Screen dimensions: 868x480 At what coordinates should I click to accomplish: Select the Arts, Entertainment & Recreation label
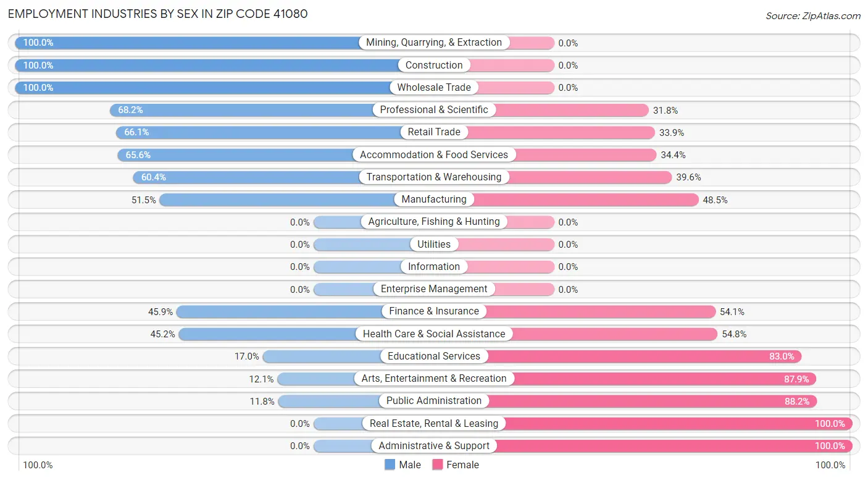[x=434, y=379]
